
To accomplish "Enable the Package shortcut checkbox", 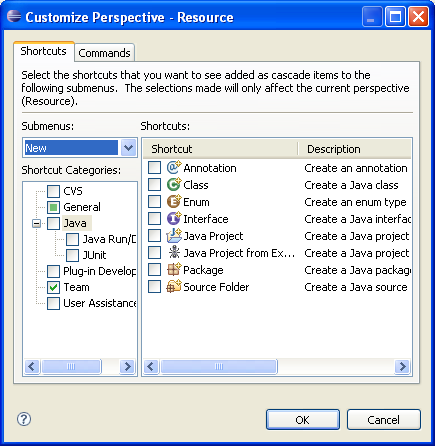I will click(154, 269).
